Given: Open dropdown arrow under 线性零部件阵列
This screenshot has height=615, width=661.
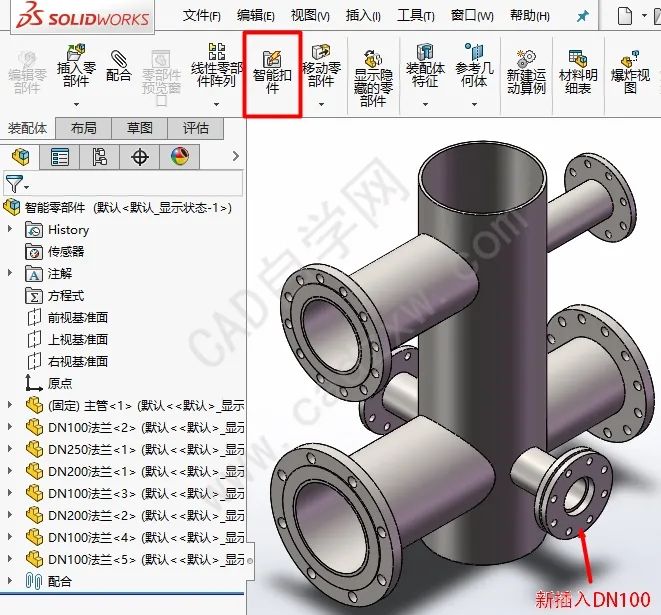Looking at the screenshot, I should coord(217,104).
